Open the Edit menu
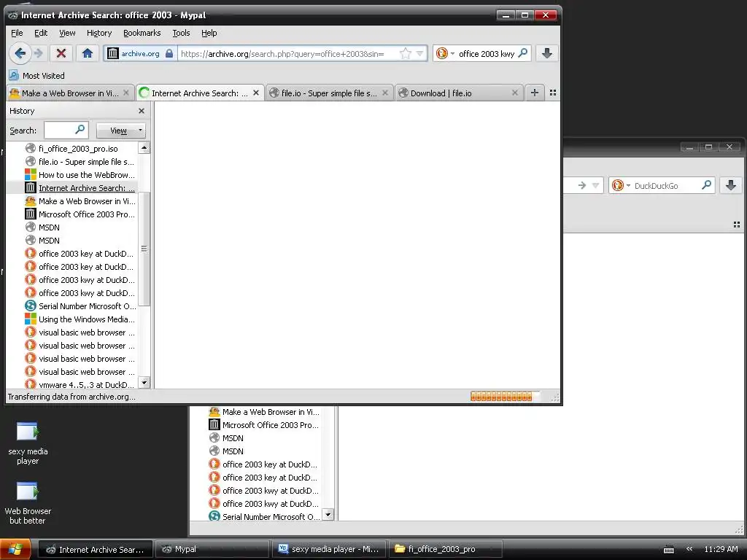The image size is (747, 560). pyautogui.click(x=41, y=33)
